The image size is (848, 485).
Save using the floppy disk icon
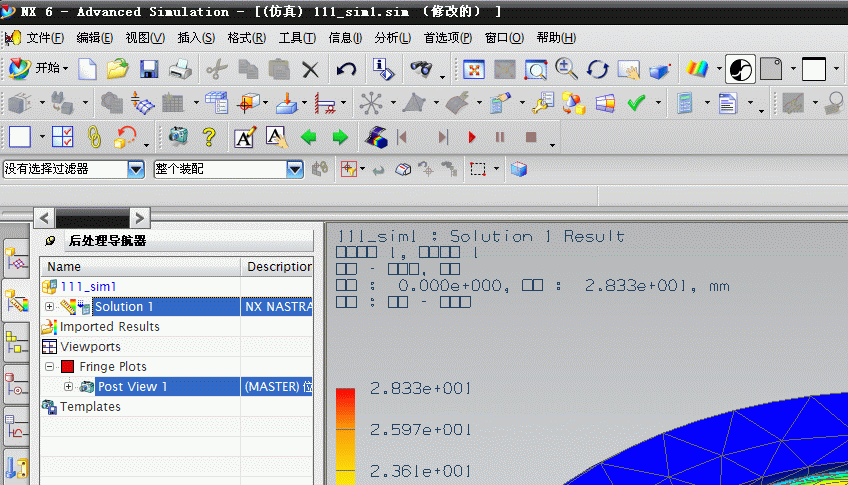click(149, 69)
